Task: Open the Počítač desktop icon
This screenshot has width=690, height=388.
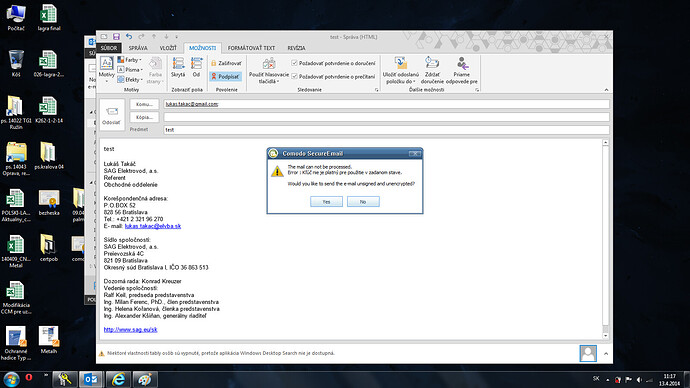Action: point(16,18)
